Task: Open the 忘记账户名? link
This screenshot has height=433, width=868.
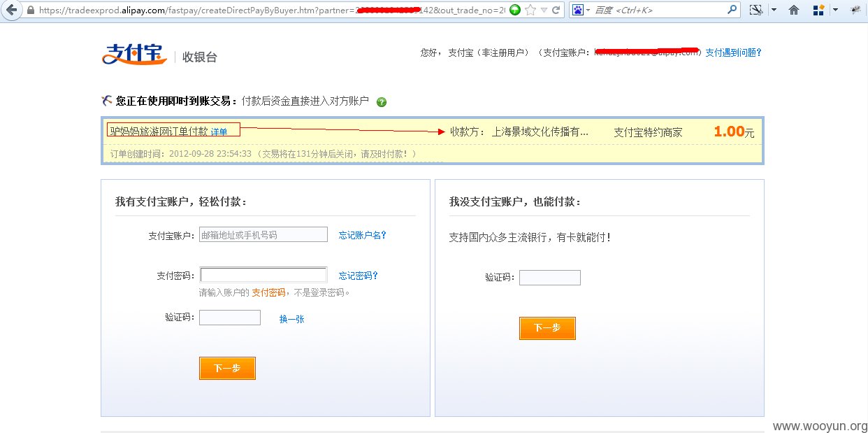Action: (x=363, y=235)
